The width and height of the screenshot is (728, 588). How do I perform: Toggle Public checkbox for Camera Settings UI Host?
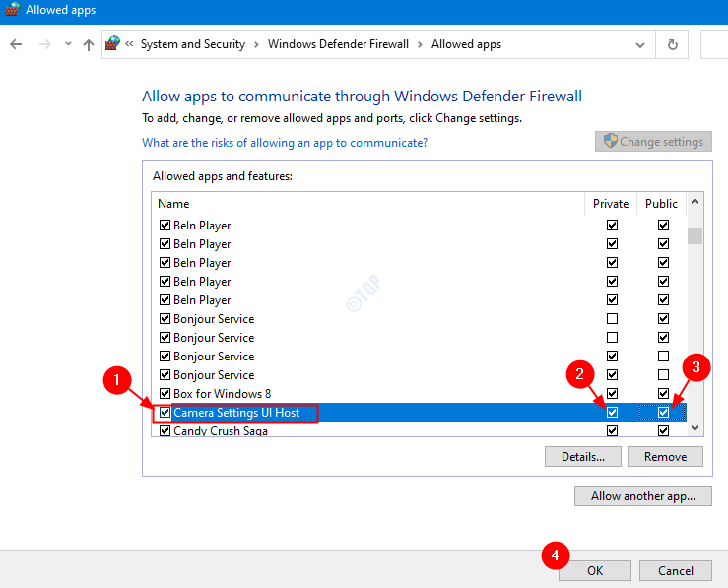(663, 412)
